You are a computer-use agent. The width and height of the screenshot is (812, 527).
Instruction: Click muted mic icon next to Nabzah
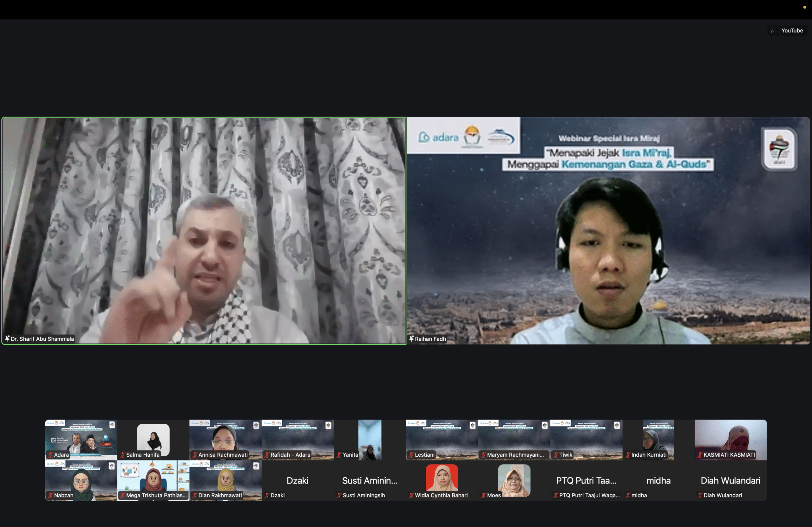pyautogui.click(x=50, y=495)
